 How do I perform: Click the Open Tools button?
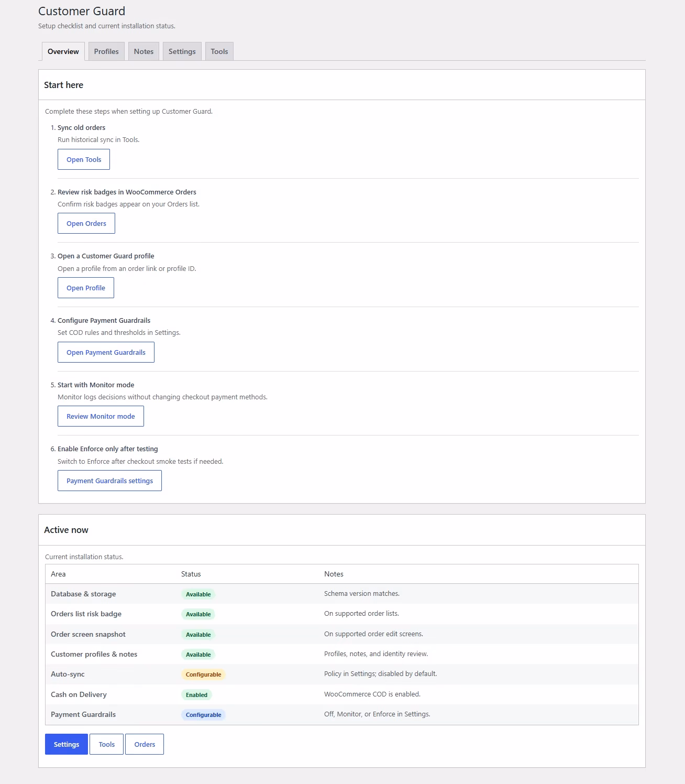point(84,159)
